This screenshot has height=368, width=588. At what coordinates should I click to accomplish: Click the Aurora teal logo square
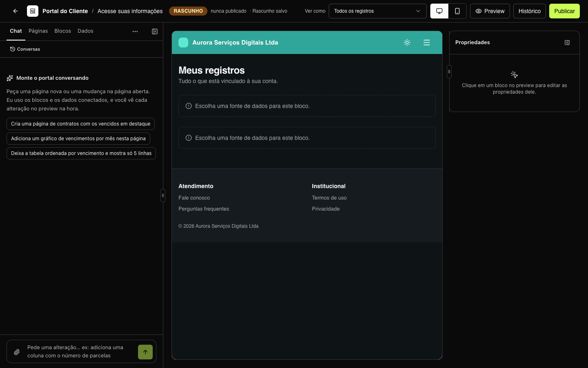click(183, 43)
